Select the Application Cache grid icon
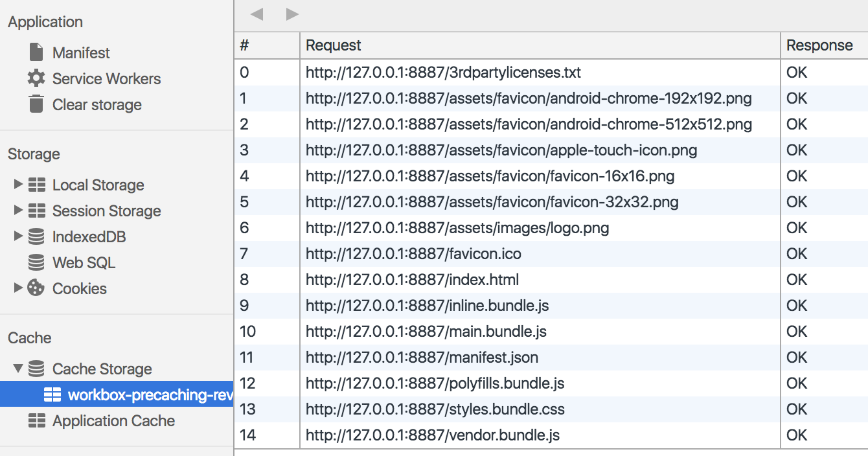 pos(38,421)
